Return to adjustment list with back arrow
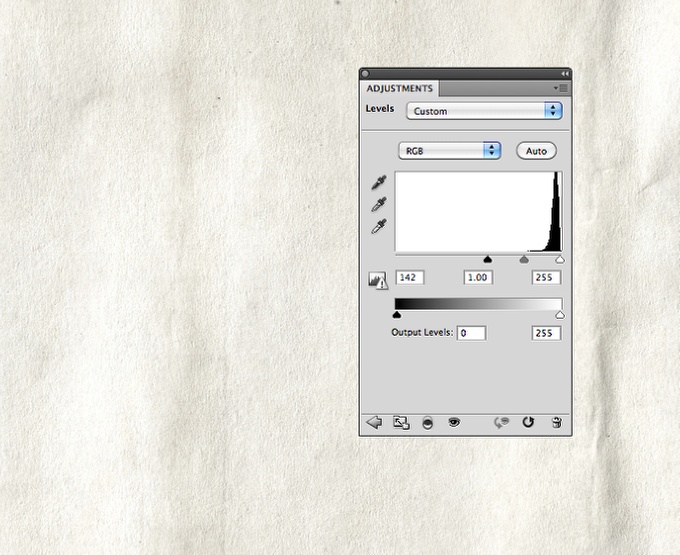 [375, 423]
